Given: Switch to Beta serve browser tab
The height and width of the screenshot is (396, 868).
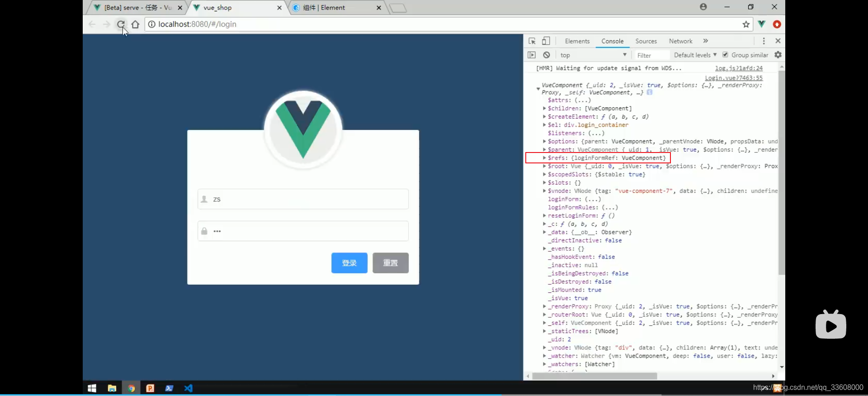Looking at the screenshot, I should [138, 8].
